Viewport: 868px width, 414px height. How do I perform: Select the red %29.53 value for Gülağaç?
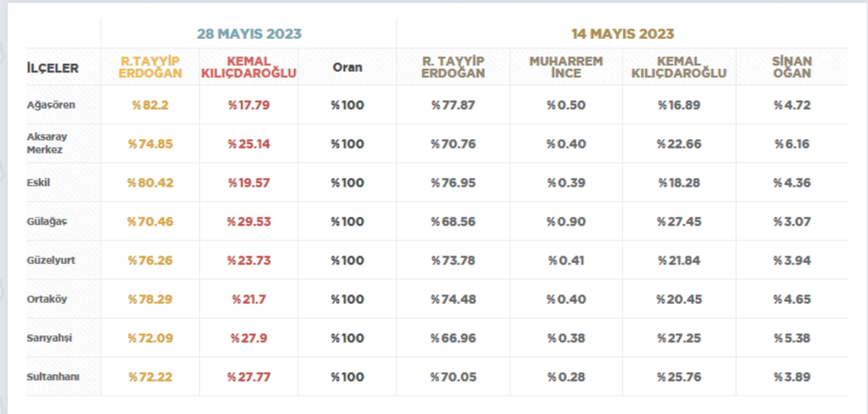pos(248,221)
